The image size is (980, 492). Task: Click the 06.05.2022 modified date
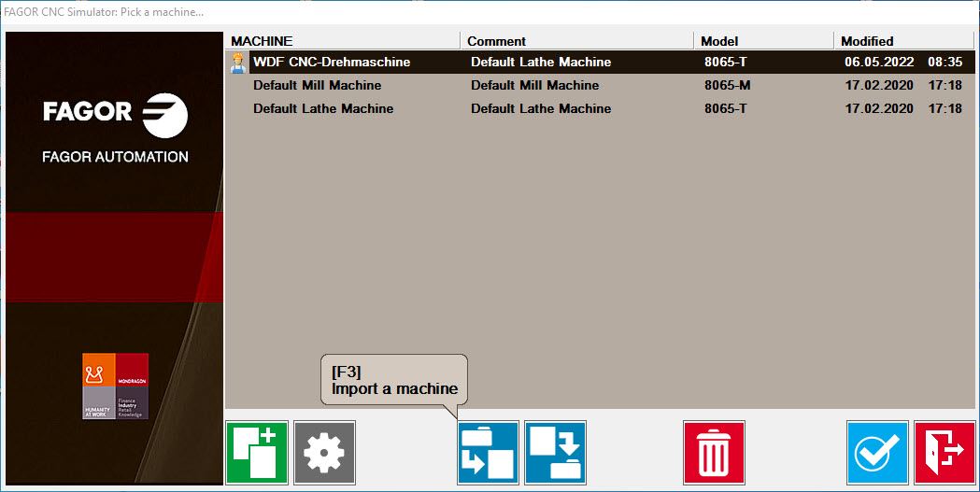coord(879,62)
